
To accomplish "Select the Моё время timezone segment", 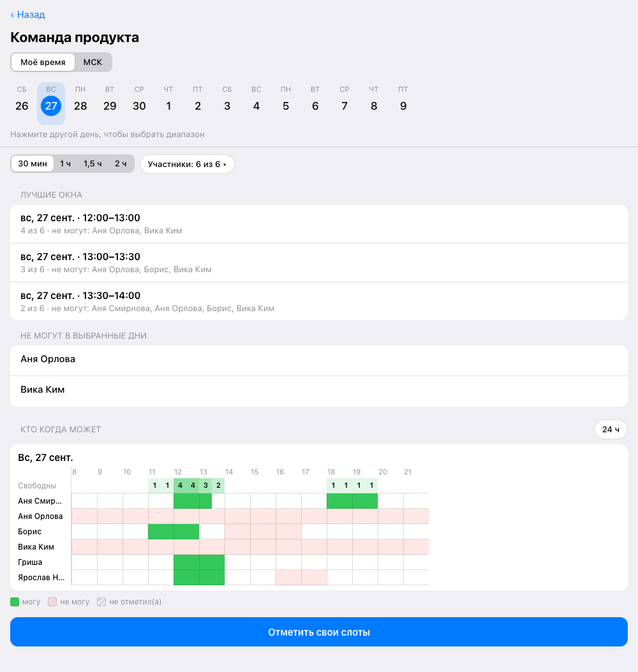I will [x=43, y=62].
